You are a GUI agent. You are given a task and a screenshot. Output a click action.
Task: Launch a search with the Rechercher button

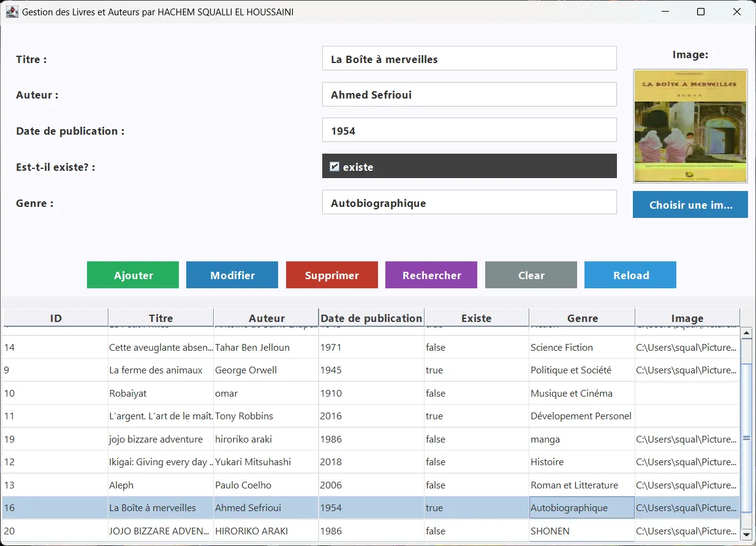(431, 275)
